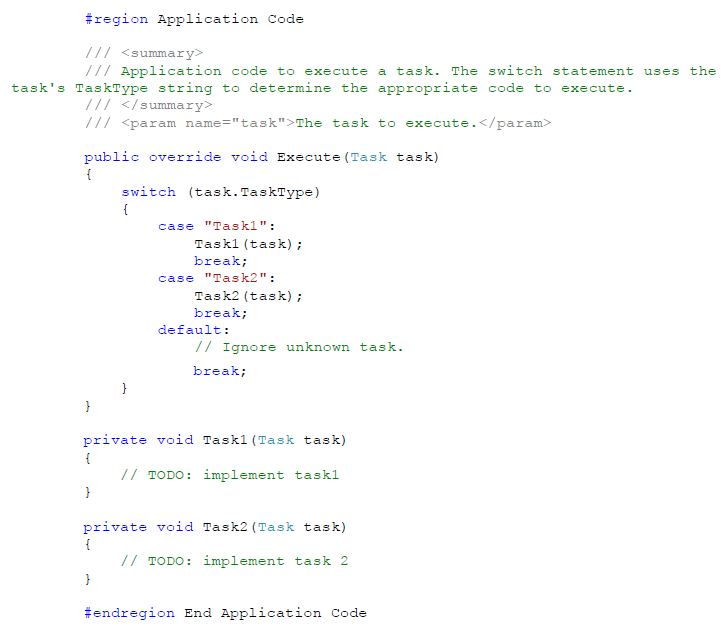This screenshot has width=721, height=631.
Task: Click the 'case "Task1":' line
Action: [217, 226]
